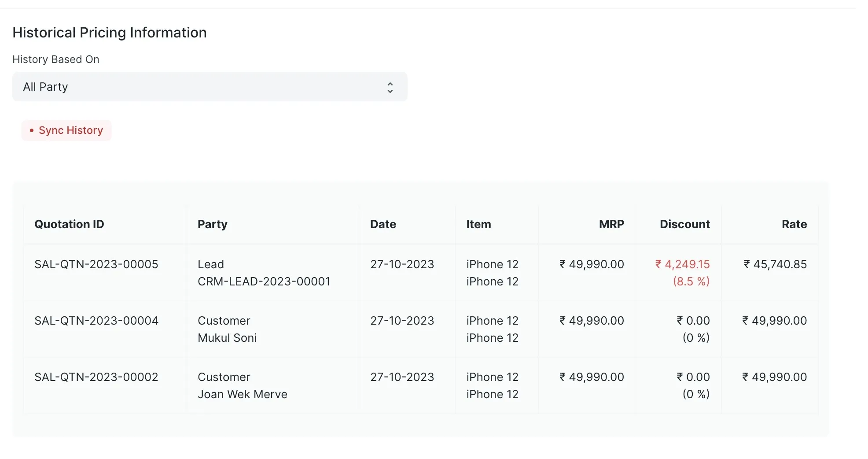Click the red discount amount ₹ 4,249.15
Viewport: 868px width, 459px height.
682,264
